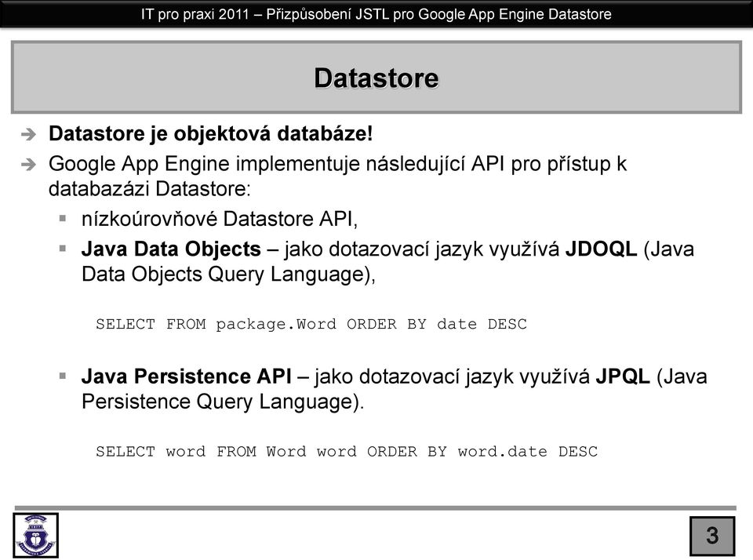The image size is (753, 560).
Task: Click the line starting 'Google App Engine implementuje'
Action: (x=337, y=164)
